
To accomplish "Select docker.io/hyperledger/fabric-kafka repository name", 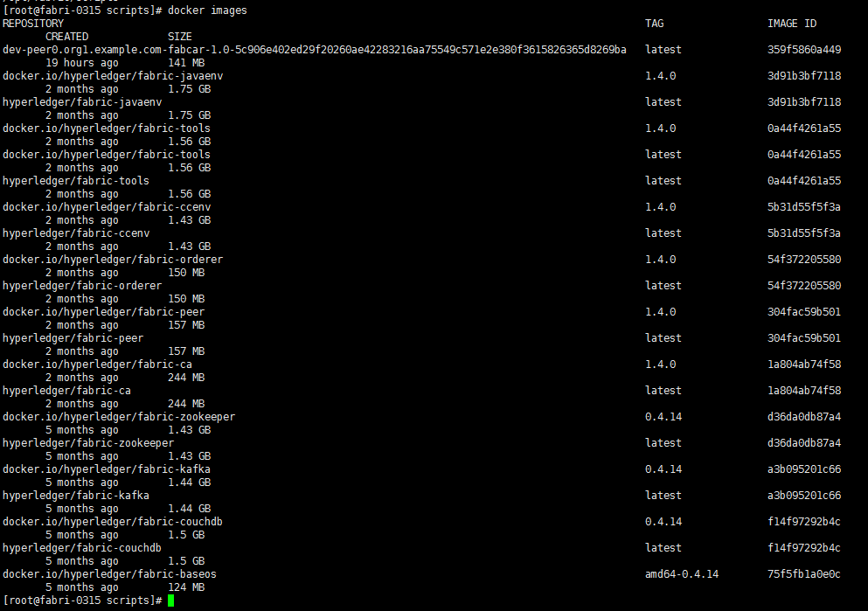I will coord(107,469).
